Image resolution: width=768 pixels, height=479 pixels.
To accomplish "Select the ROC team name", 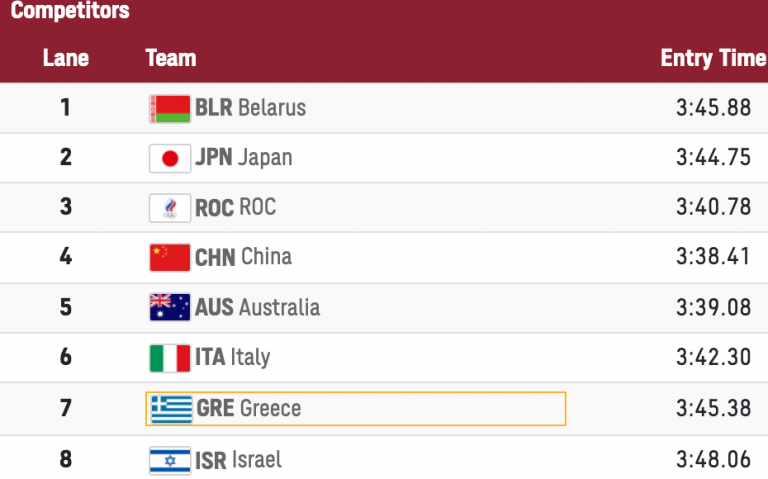I will click(235, 208).
